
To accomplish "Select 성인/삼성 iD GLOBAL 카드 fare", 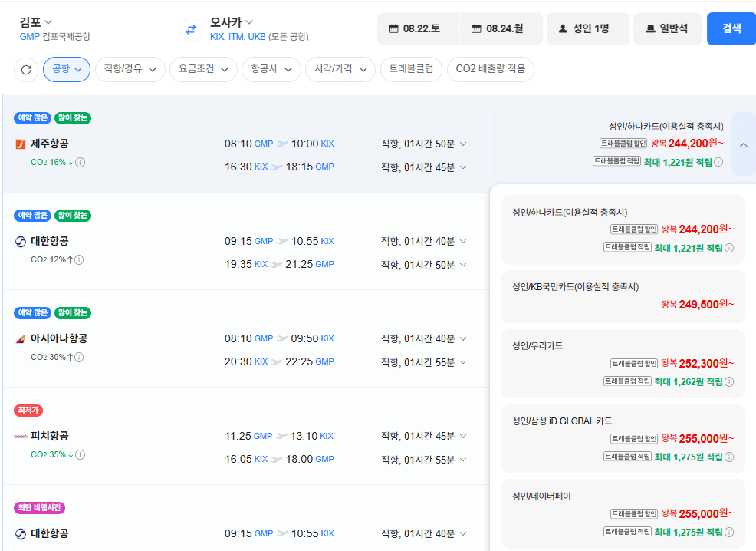I will pyautogui.click(x=623, y=439).
